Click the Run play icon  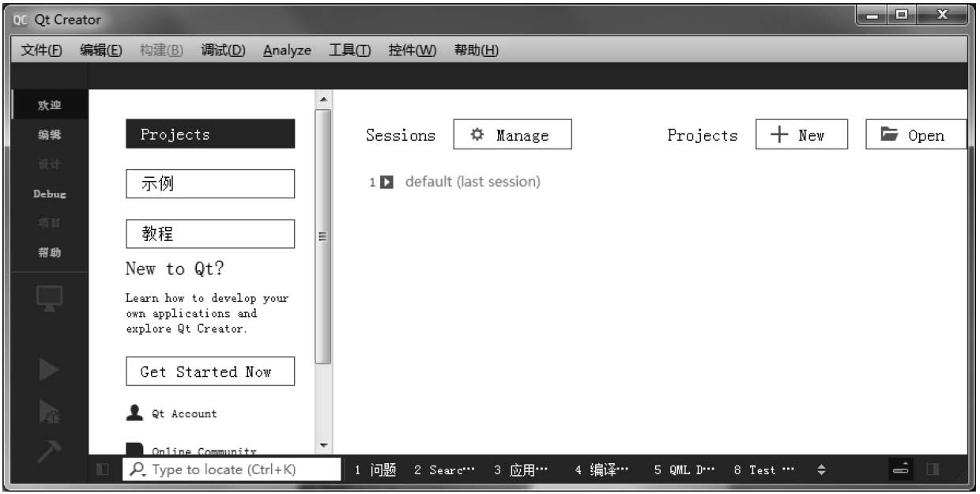(x=50, y=370)
